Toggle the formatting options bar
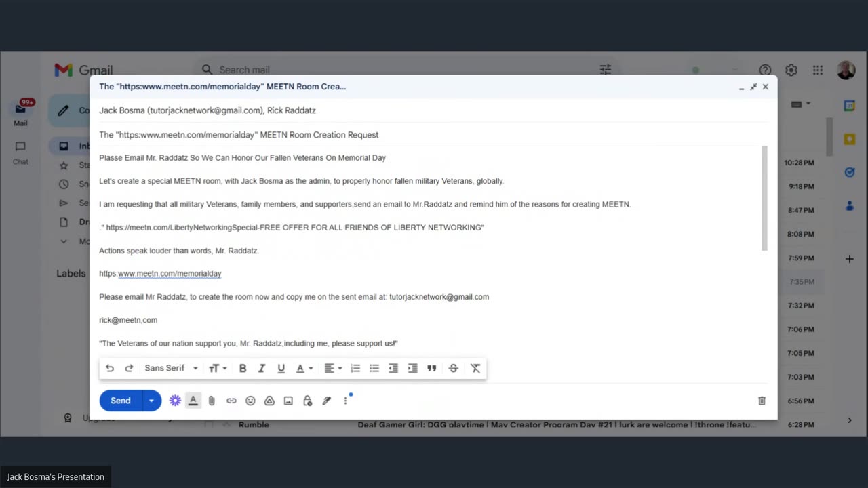Screen dimensions: 868x488 tap(193, 401)
